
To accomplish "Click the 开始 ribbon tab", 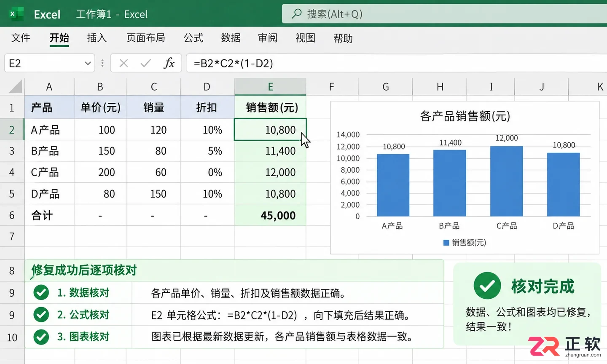I will coord(59,38).
